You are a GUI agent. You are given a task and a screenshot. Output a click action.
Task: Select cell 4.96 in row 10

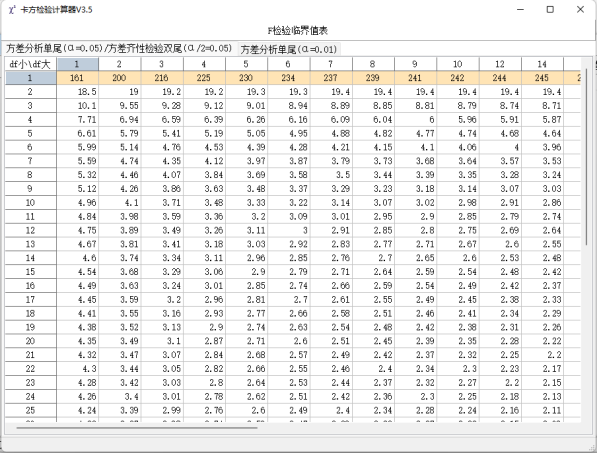pos(78,203)
